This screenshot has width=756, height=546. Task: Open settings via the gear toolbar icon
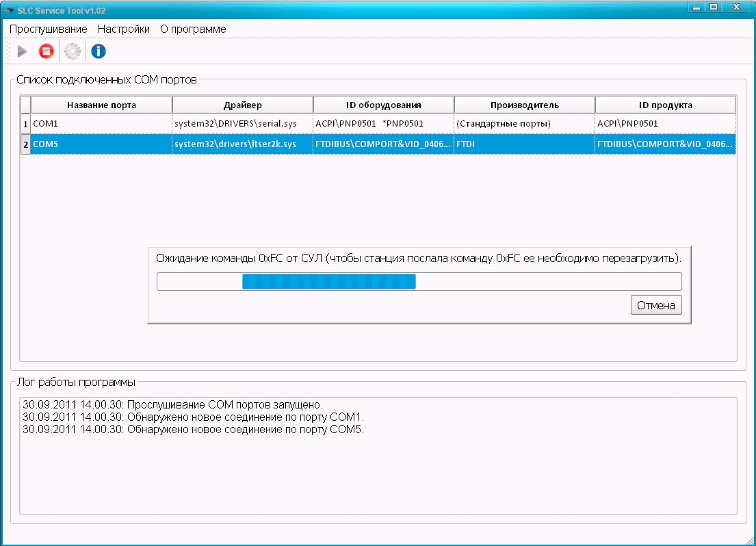72,51
